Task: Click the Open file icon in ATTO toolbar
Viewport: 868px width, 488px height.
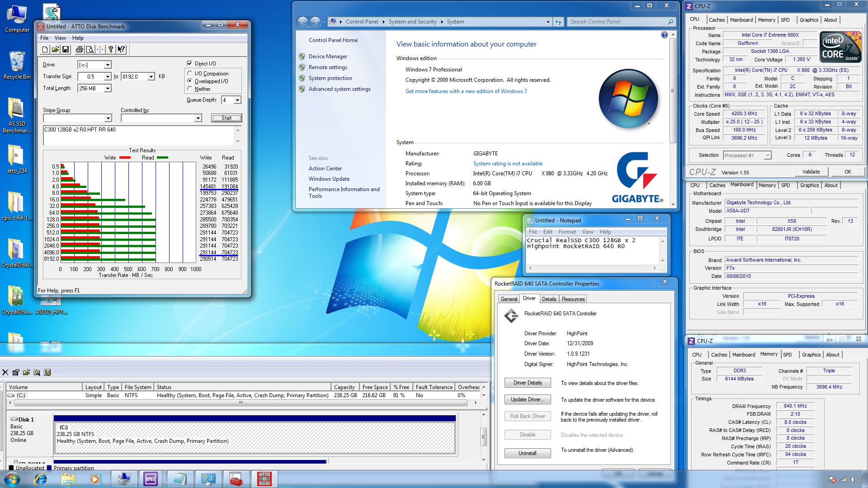Action: (x=55, y=50)
